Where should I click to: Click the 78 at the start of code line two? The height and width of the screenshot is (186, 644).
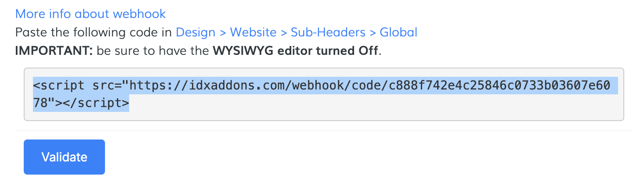[40, 104]
